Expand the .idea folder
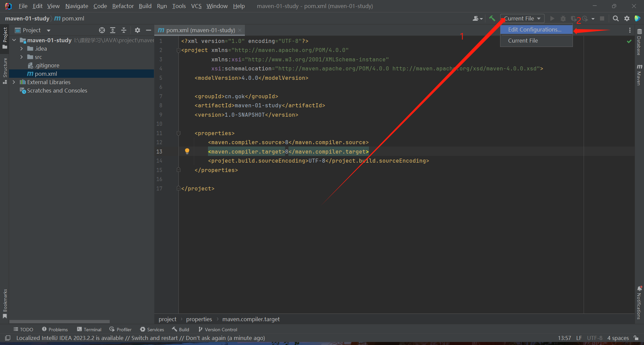Image resolution: width=644 pixels, height=345 pixels. (x=21, y=49)
